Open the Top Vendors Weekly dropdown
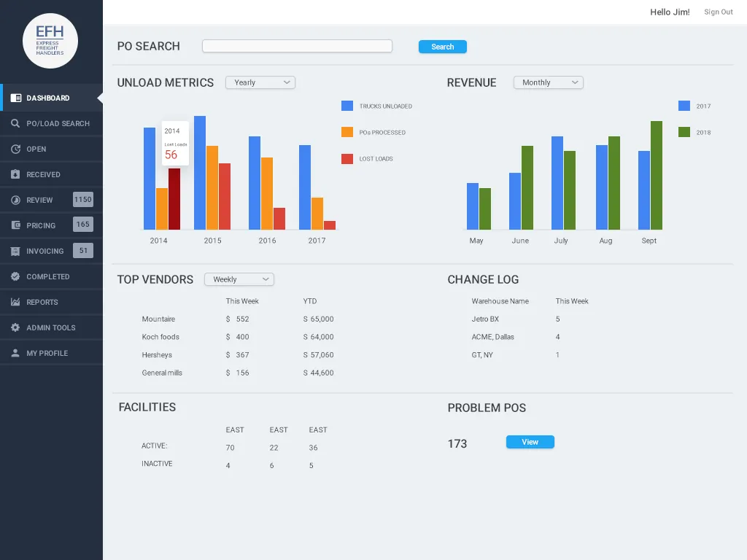This screenshot has height=560, width=747. (239, 279)
